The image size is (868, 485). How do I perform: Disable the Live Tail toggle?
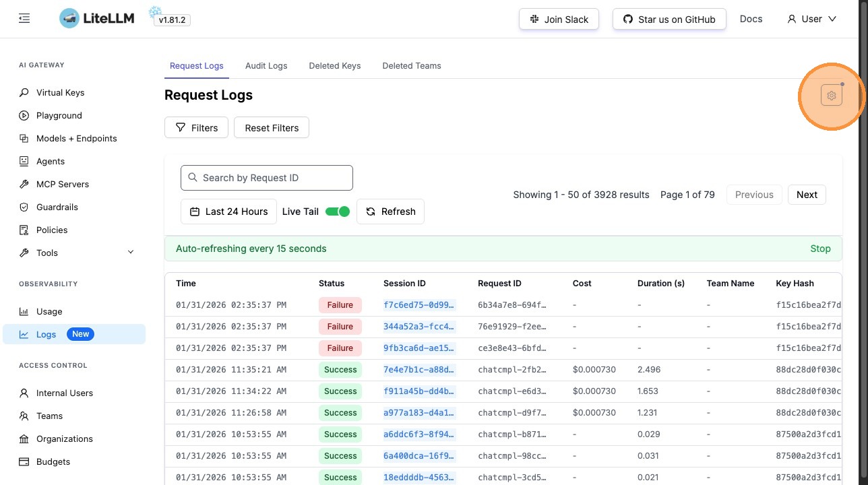(x=338, y=212)
